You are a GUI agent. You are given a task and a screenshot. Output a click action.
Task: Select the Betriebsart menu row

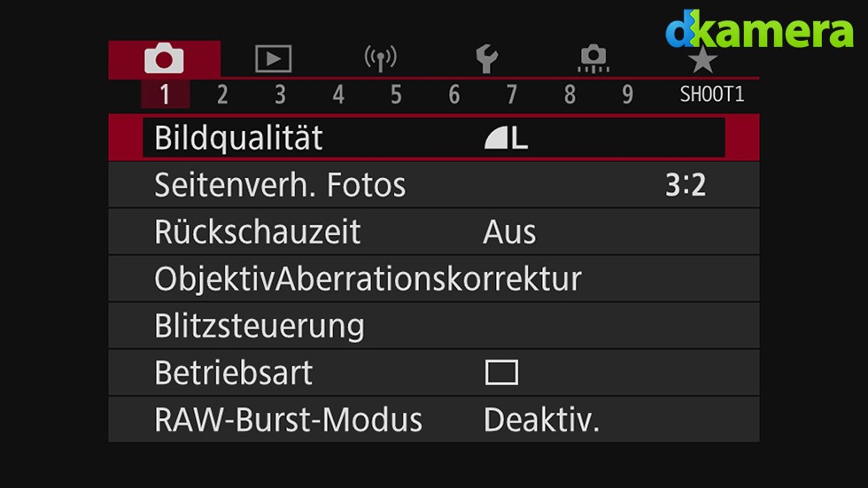click(x=434, y=372)
